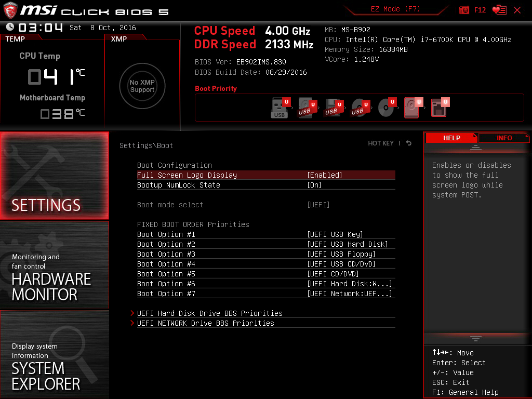532x399 pixels.
Task: Change Boot Option #3 [UEFI USB Floppy]
Action: (266, 254)
